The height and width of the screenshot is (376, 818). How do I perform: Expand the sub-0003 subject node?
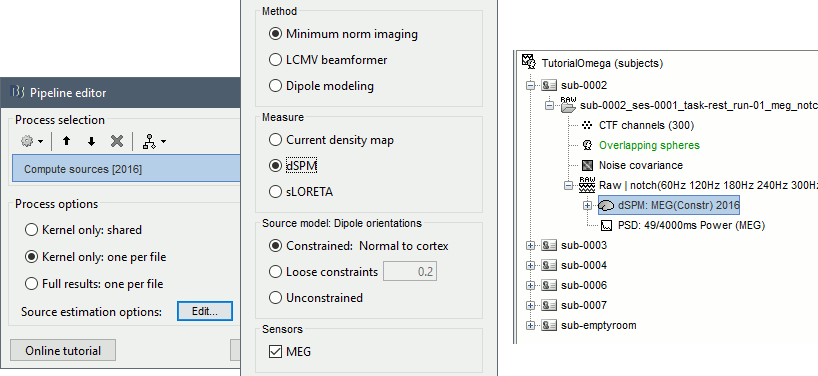[531, 246]
